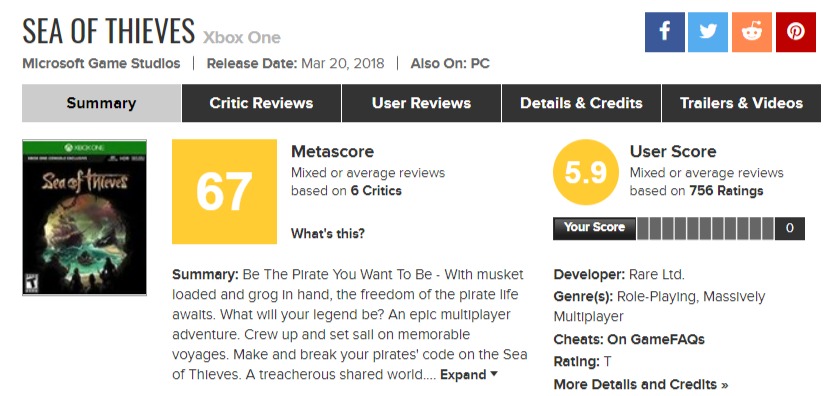View the 756 Ratings link
This screenshot has height=396, width=832.
click(726, 191)
